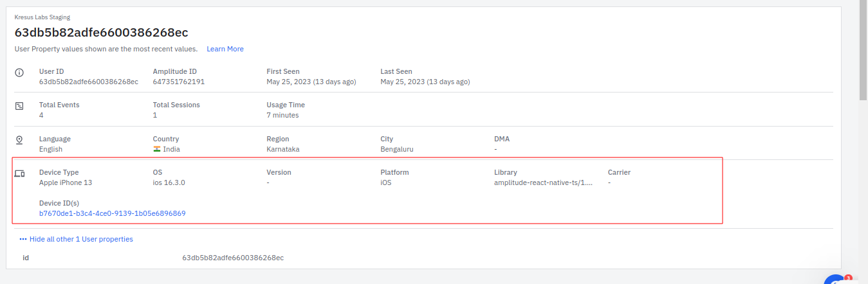The width and height of the screenshot is (868, 284).
Task: Click the info icon beside User ID
Action: pyautogui.click(x=19, y=72)
